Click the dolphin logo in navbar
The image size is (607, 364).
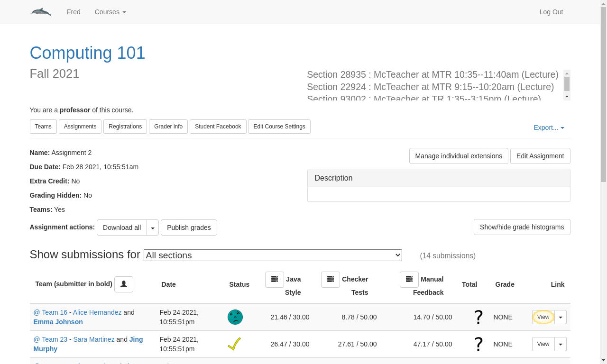(x=41, y=12)
